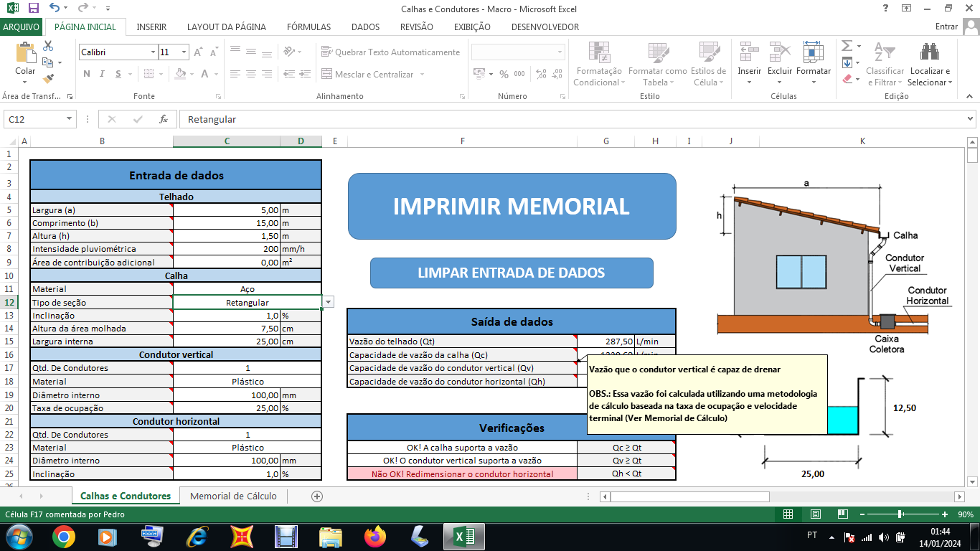Image resolution: width=980 pixels, height=551 pixels.
Task: Switch to Memorial de Cálculo sheet tab
Action: coord(233,496)
